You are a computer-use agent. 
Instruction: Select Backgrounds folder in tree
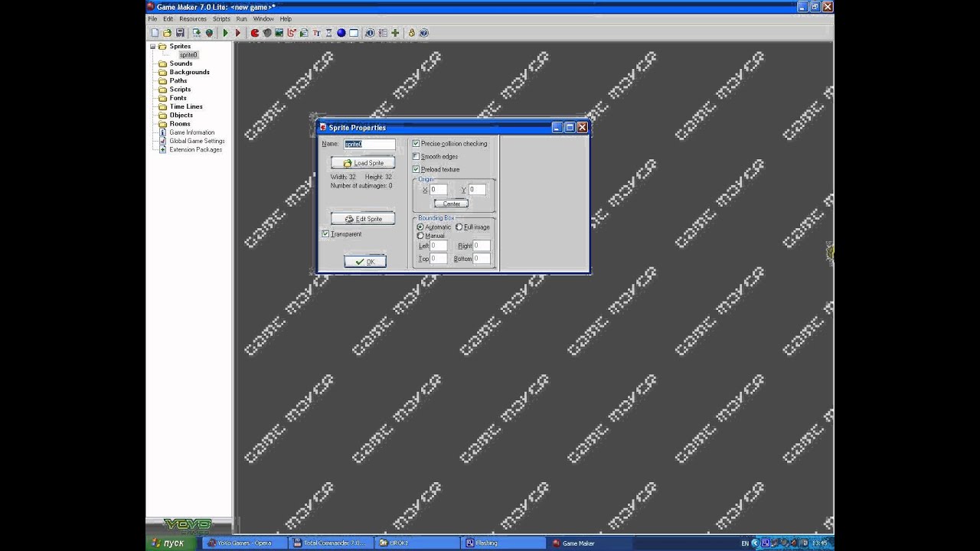[x=189, y=72]
